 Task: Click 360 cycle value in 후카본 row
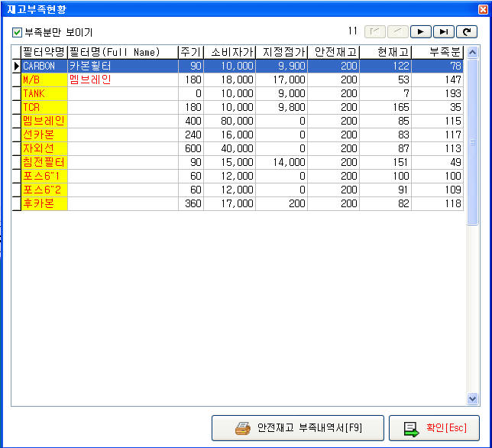(191, 204)
